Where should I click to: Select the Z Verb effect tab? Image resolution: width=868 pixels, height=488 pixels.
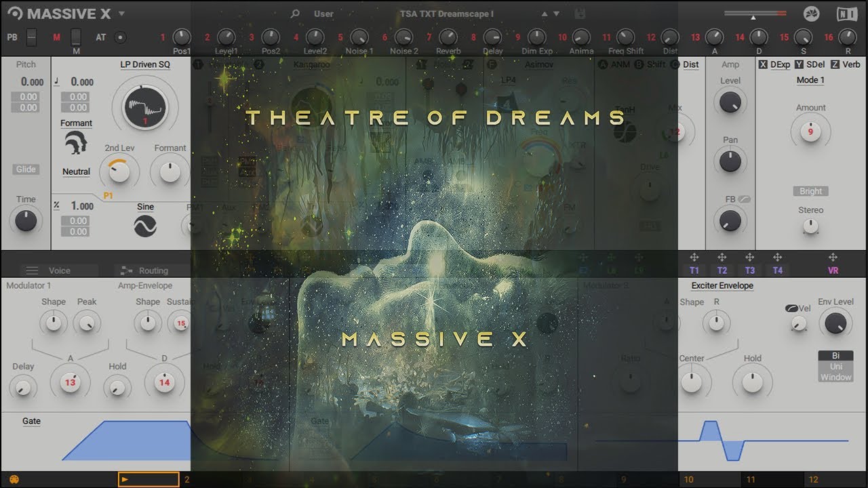[x=845, y=64]
